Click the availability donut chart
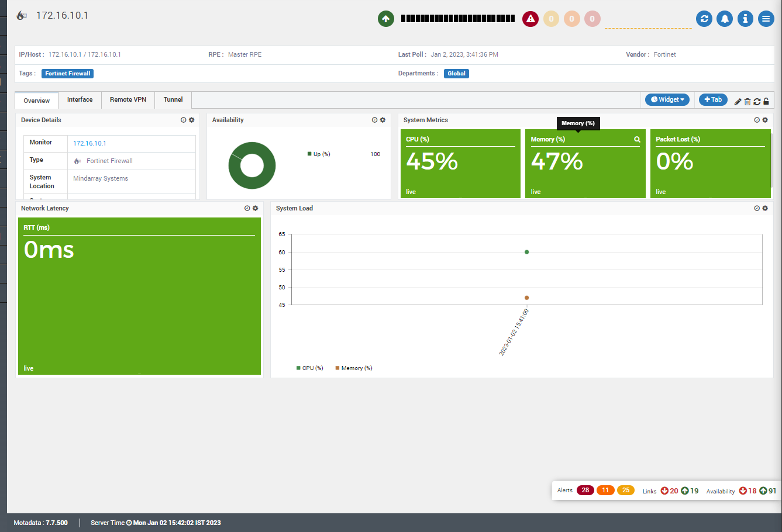Viewport: 782px width, 532px height. [x=252, y=165]
